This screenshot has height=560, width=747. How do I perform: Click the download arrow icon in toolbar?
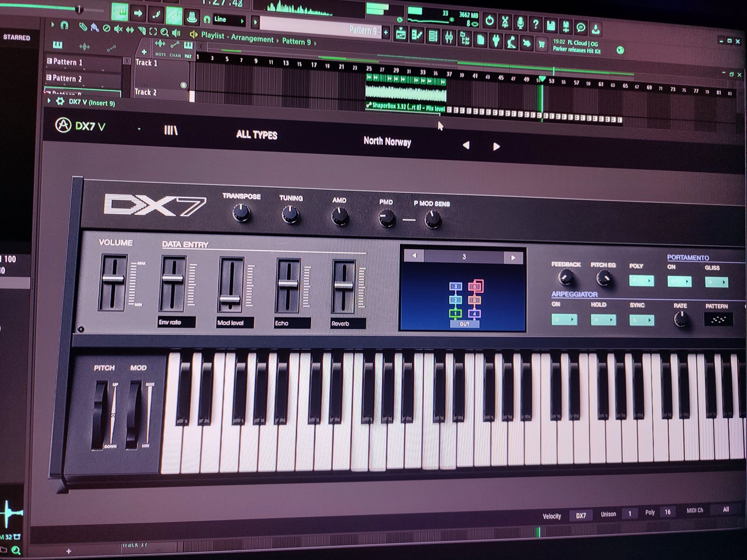595,29
